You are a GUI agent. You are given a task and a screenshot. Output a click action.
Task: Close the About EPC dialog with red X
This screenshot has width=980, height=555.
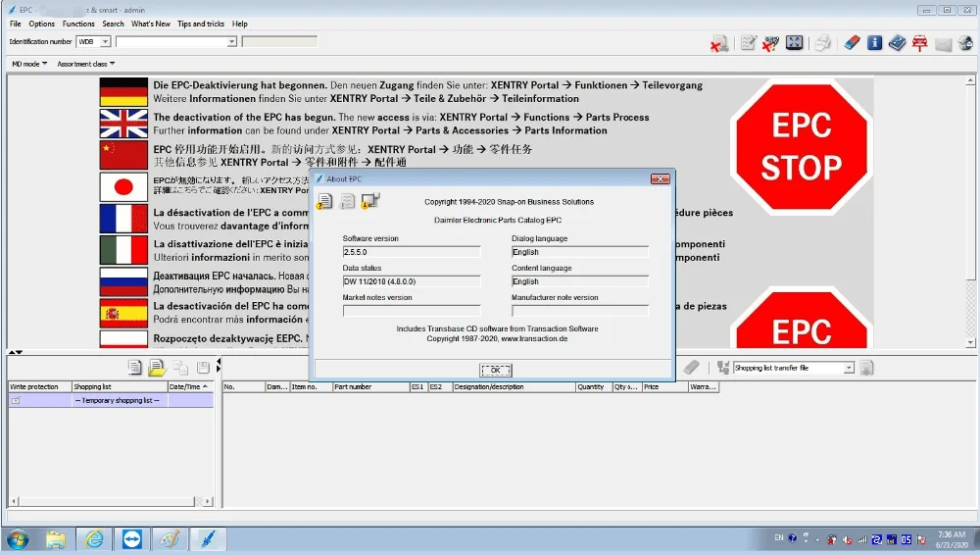click(x=660, y=178)
